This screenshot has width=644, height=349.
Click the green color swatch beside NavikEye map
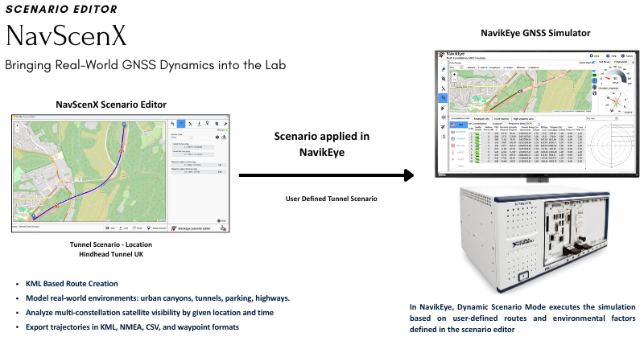tap(594, 75)
